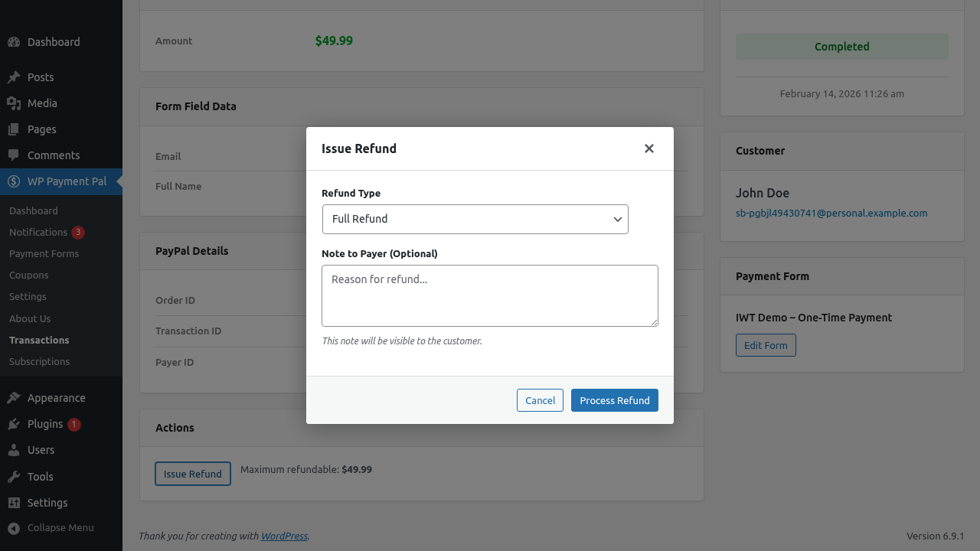Go to the Transactions submenu item
Image resolution: width=980 pixels, height=551 pixels.
(x=39, y=340)
